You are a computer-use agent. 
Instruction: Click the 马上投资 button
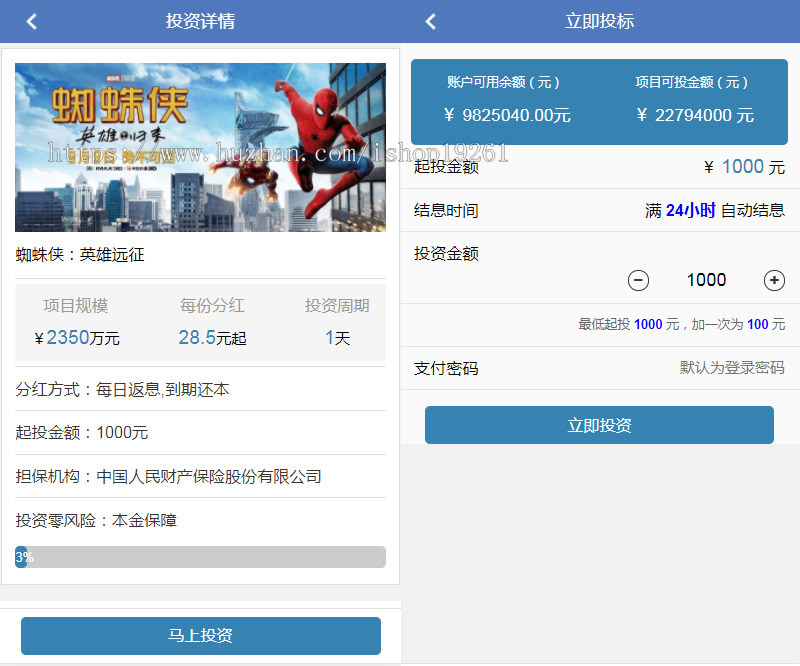(201, 635)
